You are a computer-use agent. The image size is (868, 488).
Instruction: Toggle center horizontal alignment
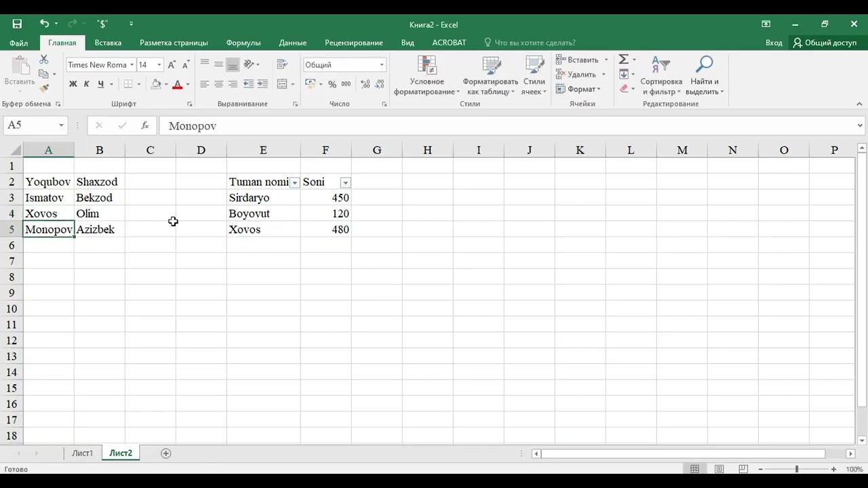tap(218, 84)
